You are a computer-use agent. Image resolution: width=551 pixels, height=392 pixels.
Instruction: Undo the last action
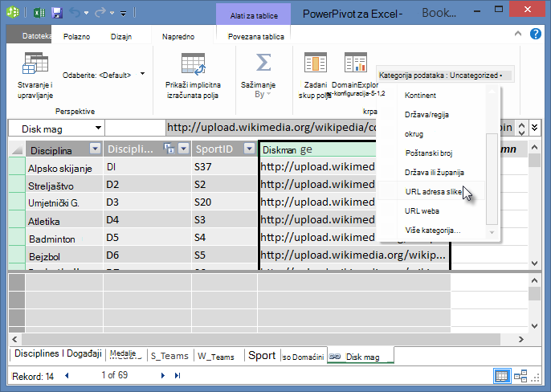[75, 13]
